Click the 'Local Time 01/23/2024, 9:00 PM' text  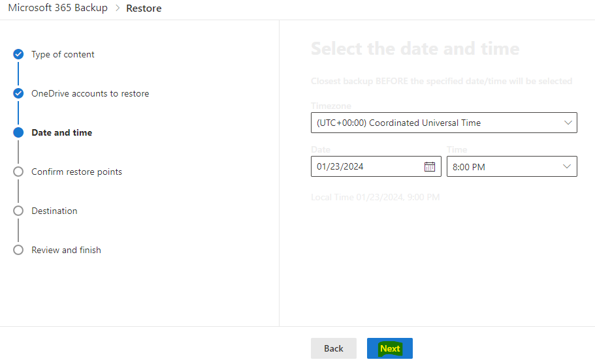click(376, 197)
